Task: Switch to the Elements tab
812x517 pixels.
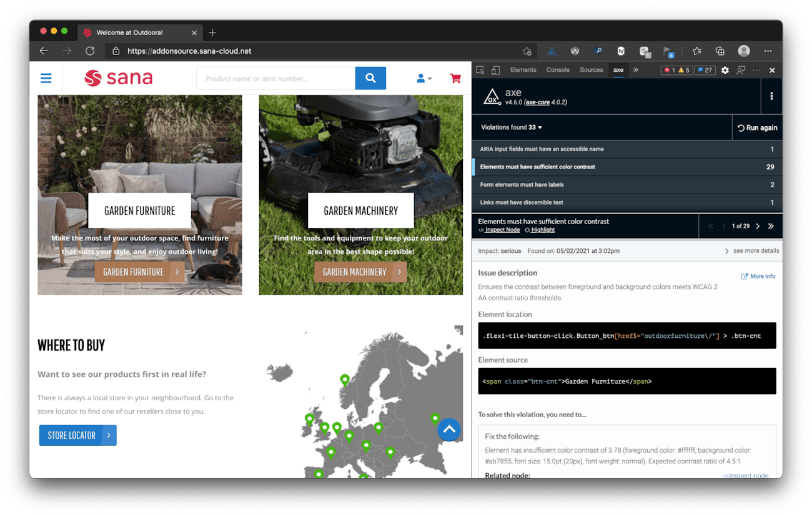Action: 523,70
